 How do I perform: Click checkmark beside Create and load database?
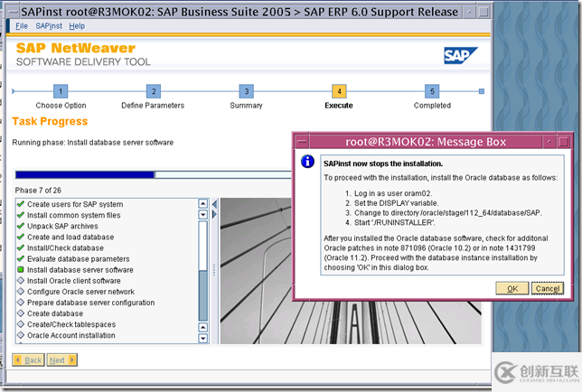[21, 237]
